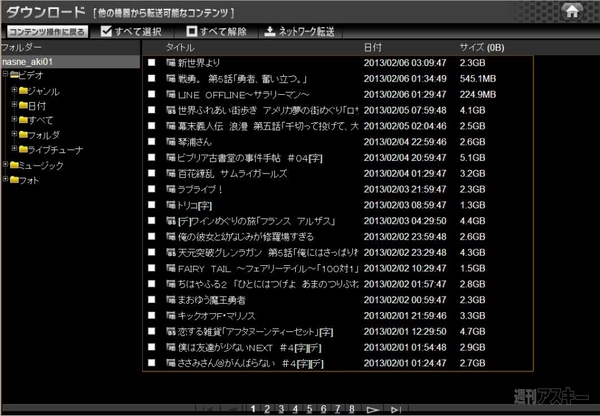Check the box for ビブリア古書堂の事件手帖

(x=152, y=157)
